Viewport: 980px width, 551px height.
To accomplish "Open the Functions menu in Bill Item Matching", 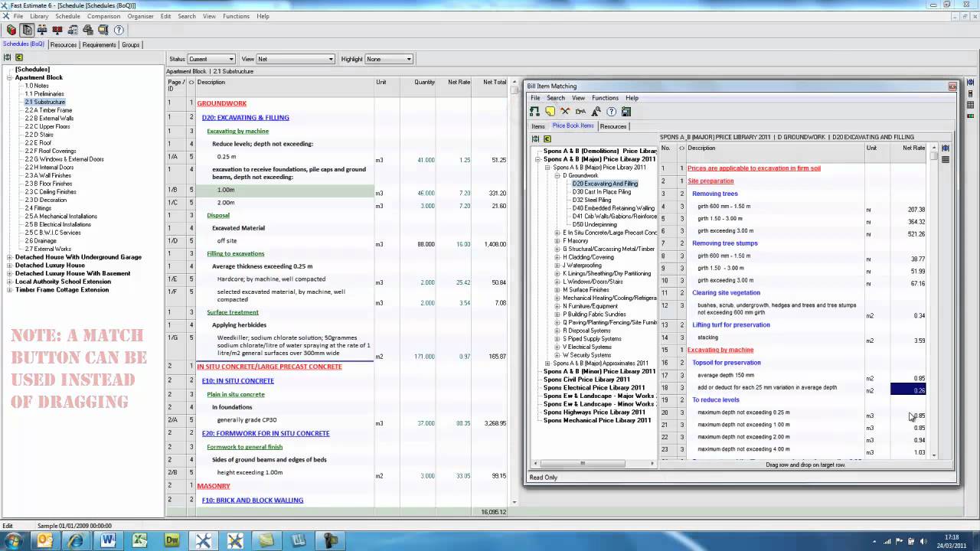I will 605,98.
